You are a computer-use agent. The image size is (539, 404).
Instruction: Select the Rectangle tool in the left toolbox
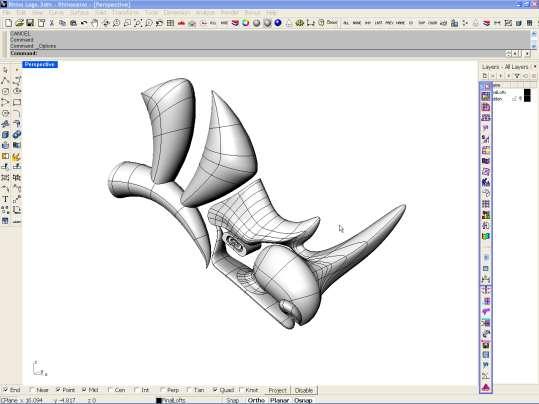[17, 102]
